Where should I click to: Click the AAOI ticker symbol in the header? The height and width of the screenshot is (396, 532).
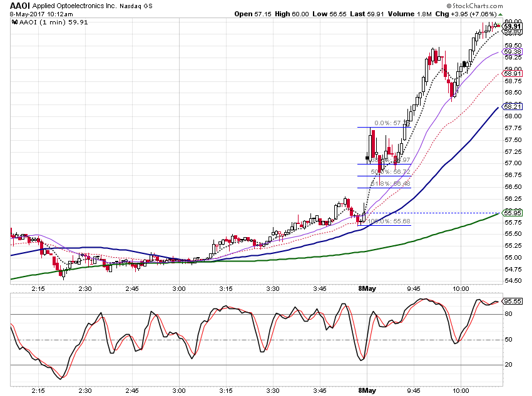[19, 6]
